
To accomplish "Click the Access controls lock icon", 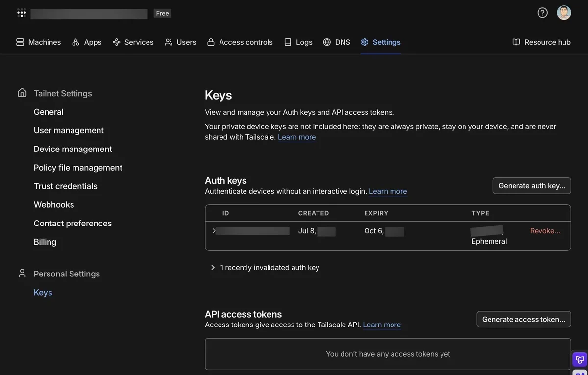I will point(211,42).
